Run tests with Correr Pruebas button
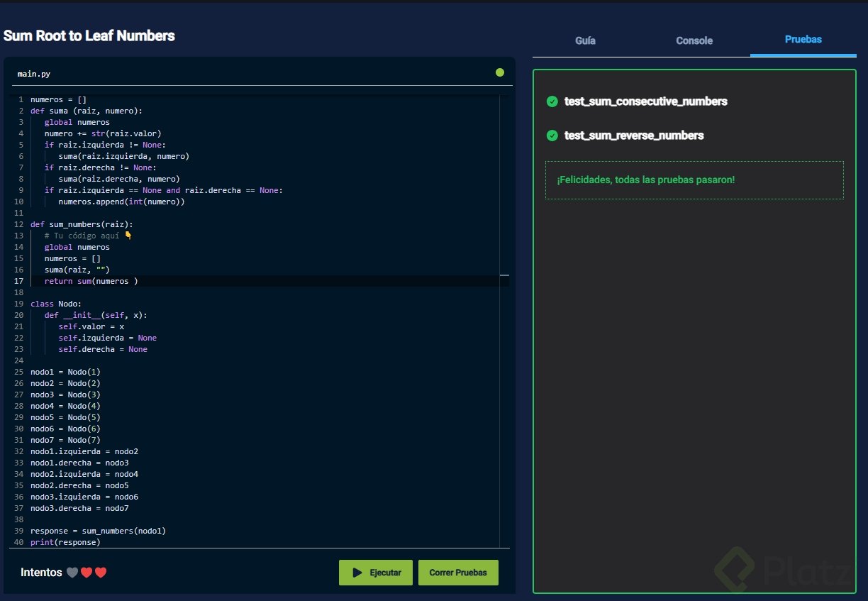This screenshot has width=868, height=601. coord(458,573)
